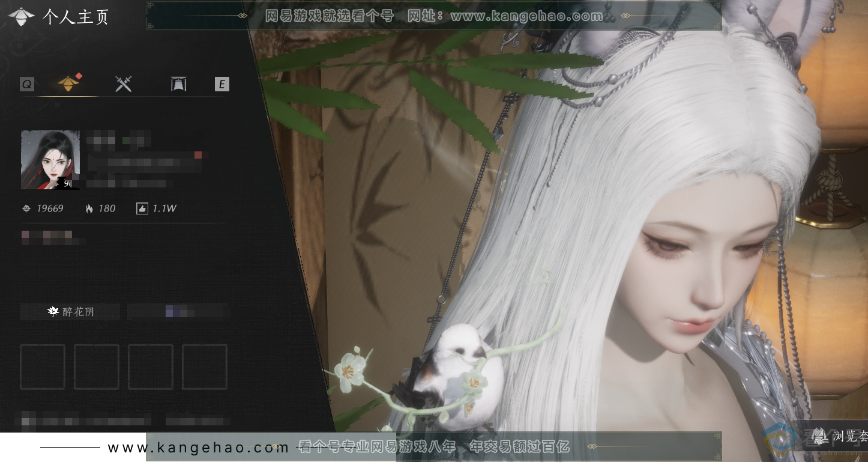This screenshot has height=462, width=868.
Task: Switch to the crossed swords tab
Action: tap(123, 84)
